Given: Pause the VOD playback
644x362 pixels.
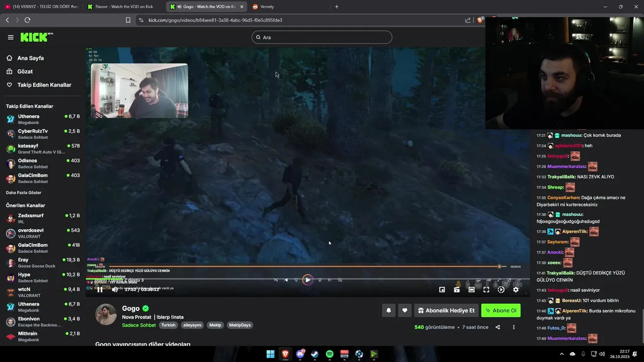Looking at the screenshot, I should click(100, 289).
